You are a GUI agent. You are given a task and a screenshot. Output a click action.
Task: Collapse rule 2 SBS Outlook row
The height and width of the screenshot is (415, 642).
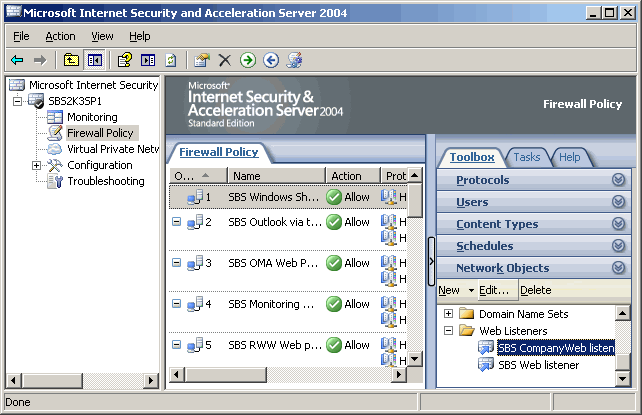(x=176, y=221)
